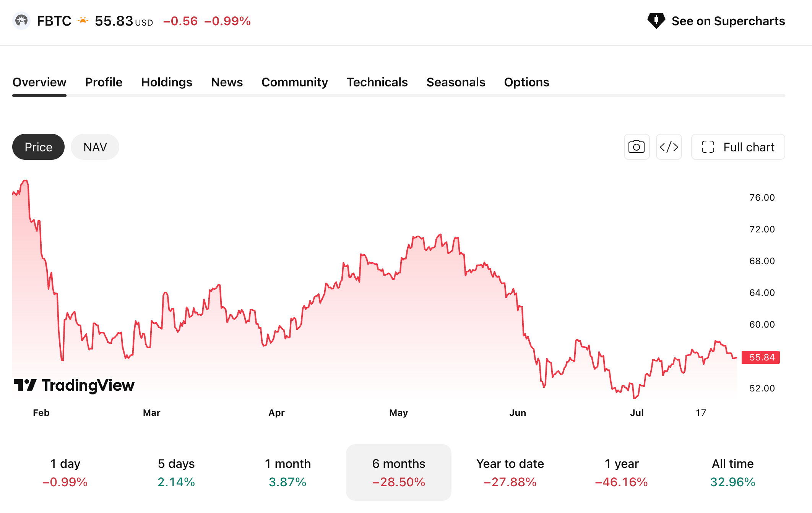Click the orange pre-market sun icon
This screenshot has height=513, width=812.
tap(83, 20)
